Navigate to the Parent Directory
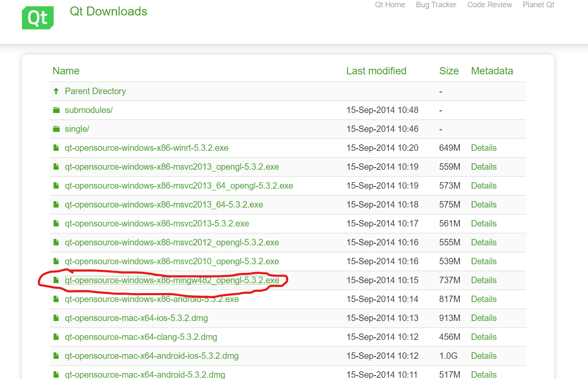The width and height of the screenshot is (588, 379). point(95,91)
